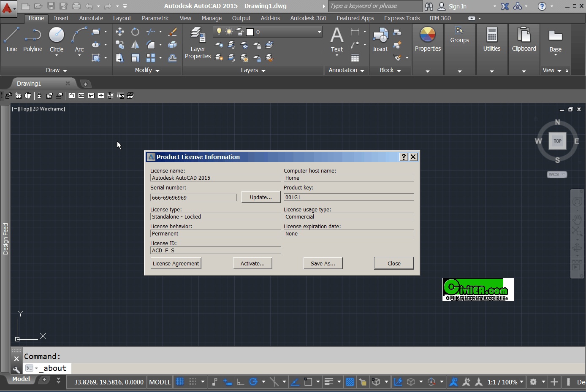Open the Properties color wheel icon
Screen dimensions: 586x392
coord(428,35)
